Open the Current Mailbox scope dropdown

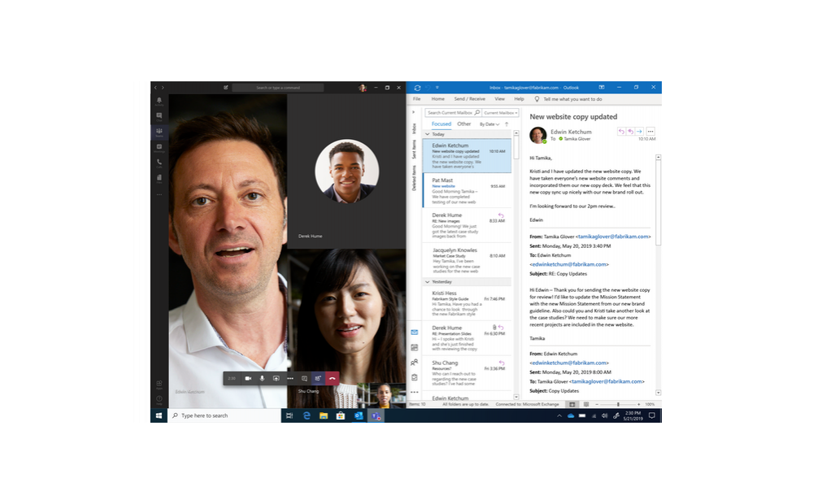coord(501,113)
